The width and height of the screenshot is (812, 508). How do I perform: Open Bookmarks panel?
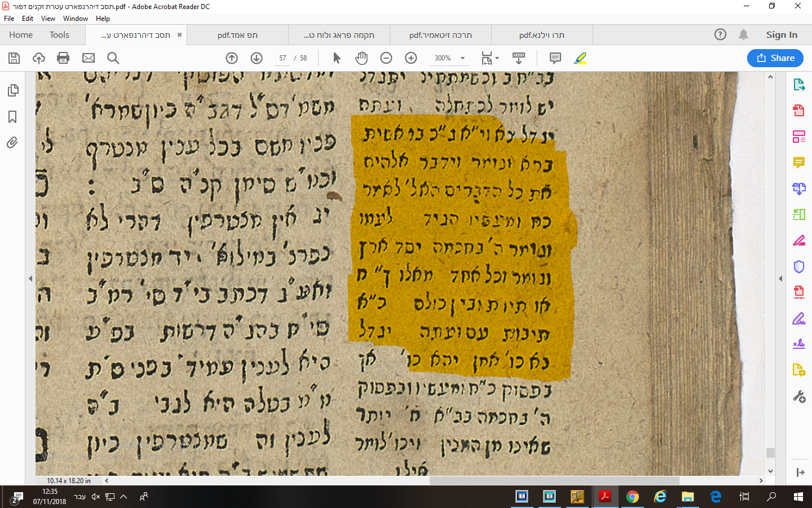pyautogui.click(x=12, y=117)
